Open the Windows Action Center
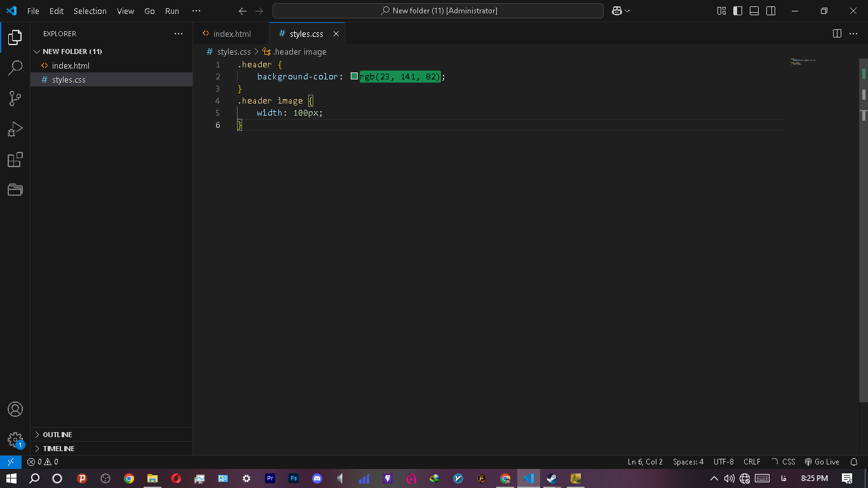Screen dimensions: 868x488 pos(847,478)
